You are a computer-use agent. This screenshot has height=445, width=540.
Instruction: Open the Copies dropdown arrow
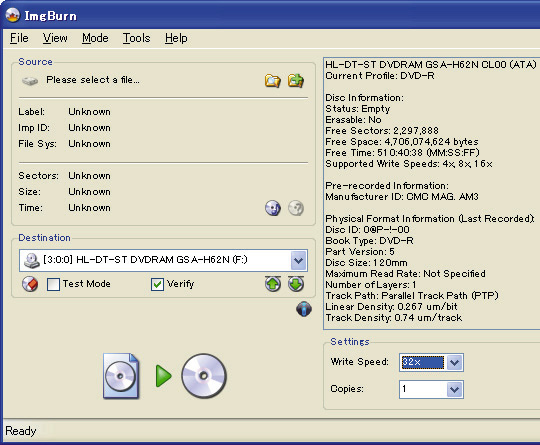pyautogui.click(x=454, y=390)
